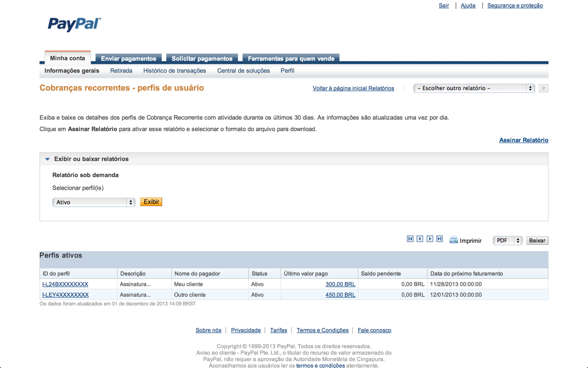This screenshot has height=368, width=588.
Task: Click the 450,00 BRL amount link
Action: pos(340,295)
